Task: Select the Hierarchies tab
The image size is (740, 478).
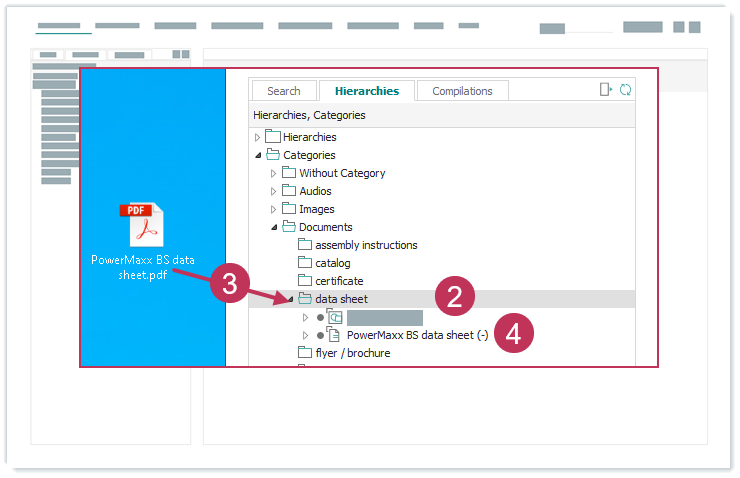Action: coord(367,91)
